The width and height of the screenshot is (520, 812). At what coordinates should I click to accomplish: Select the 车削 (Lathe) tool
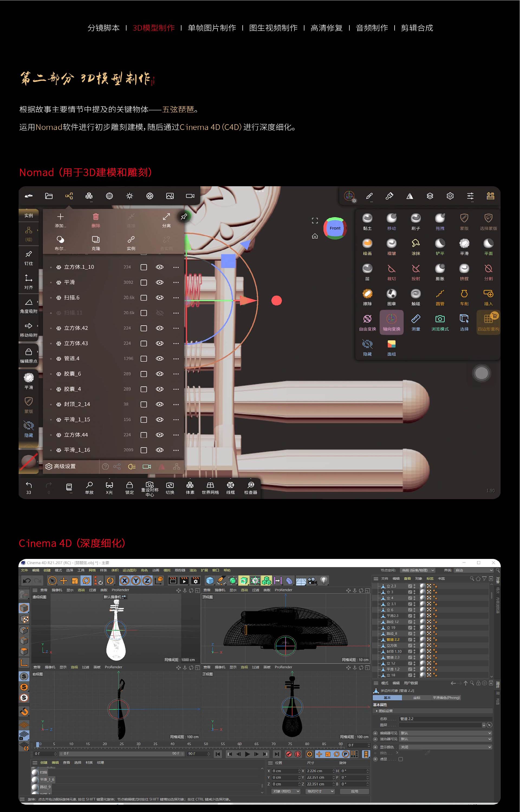464,294
